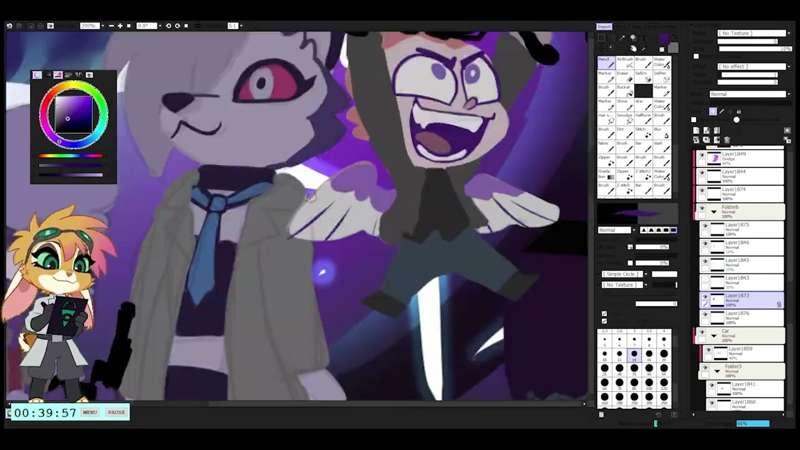800x450 pixels.
Task: Collapse the Folder5 layer group
Action: (717, 371)
